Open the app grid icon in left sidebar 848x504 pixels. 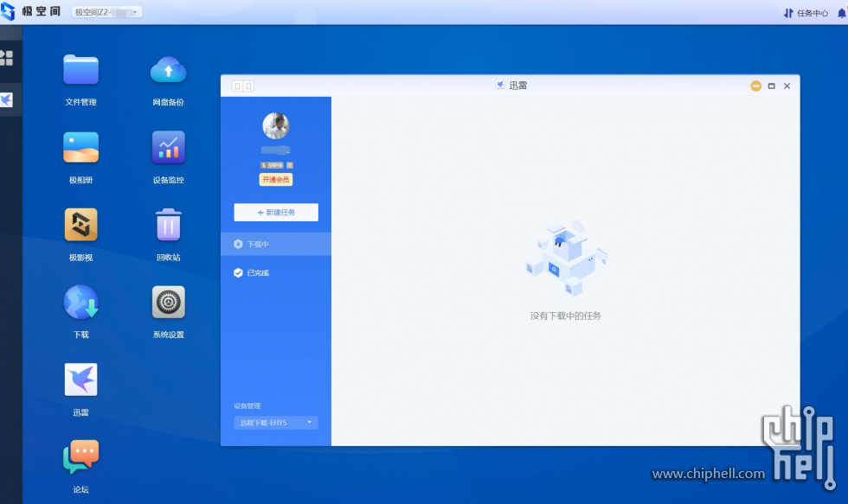[x=7, y=58]
